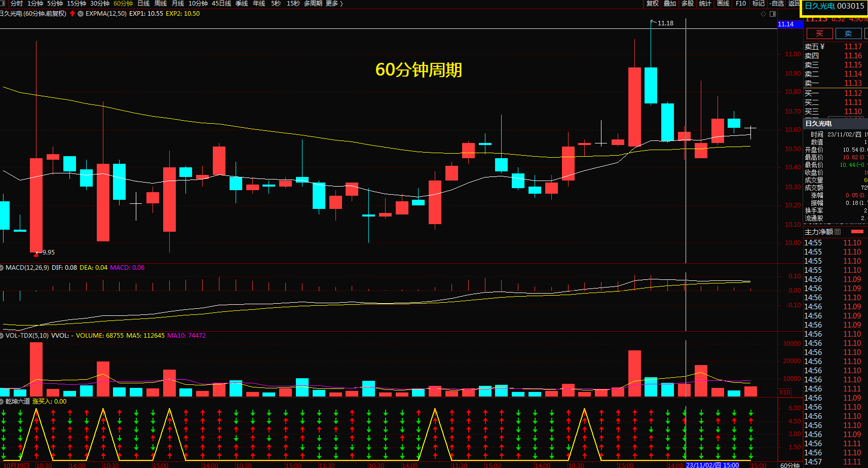868x468 pixels.
Task: Switch to 月线 monthly chart
Action: (x=178, y=4)
